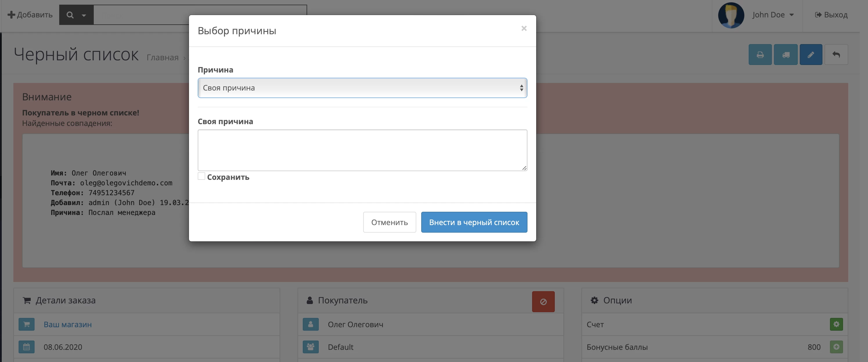Click the back arrow icon button
Screen dimensions: 868x362
pos(836,55)
